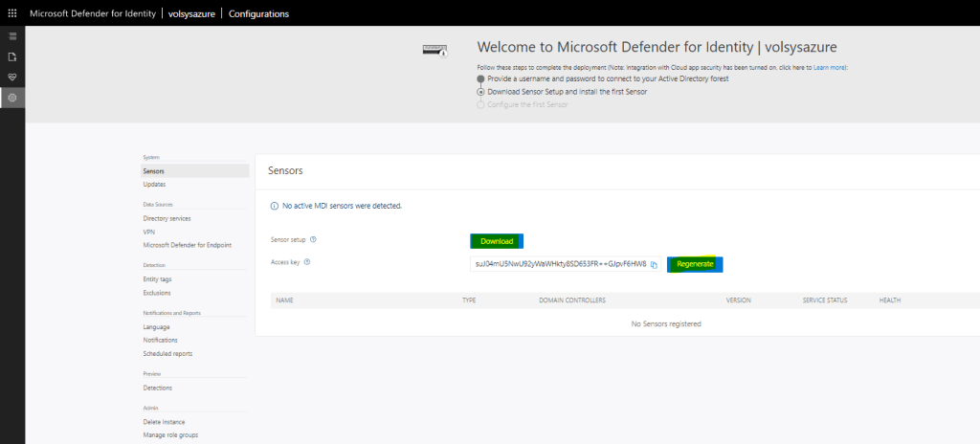Screen dimensions: 980x444
Task: Select the 'Download Sensor Setup' step radio
Action: (480, 92)
